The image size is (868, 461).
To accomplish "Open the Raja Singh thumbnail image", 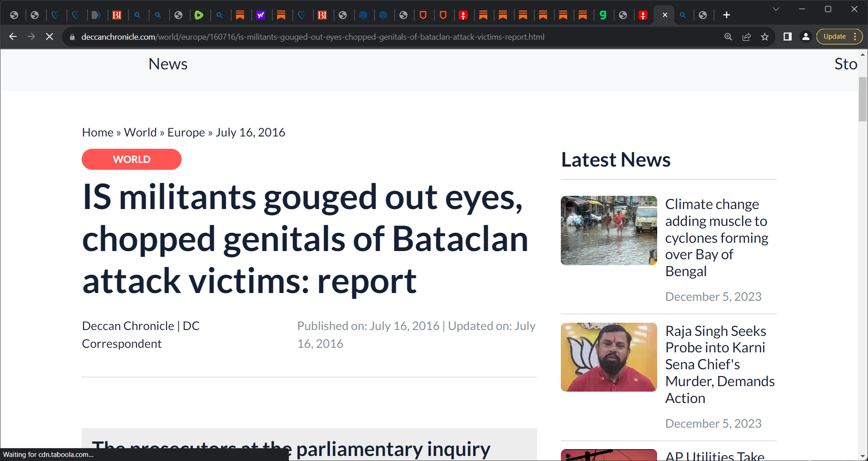I will pyautogui.click(x=609, y=357).
